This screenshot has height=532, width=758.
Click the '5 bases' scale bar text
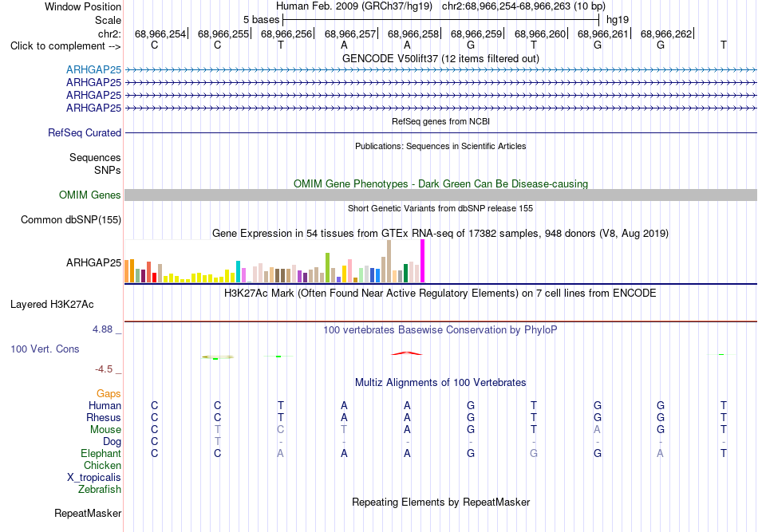[x=261, y=20]
